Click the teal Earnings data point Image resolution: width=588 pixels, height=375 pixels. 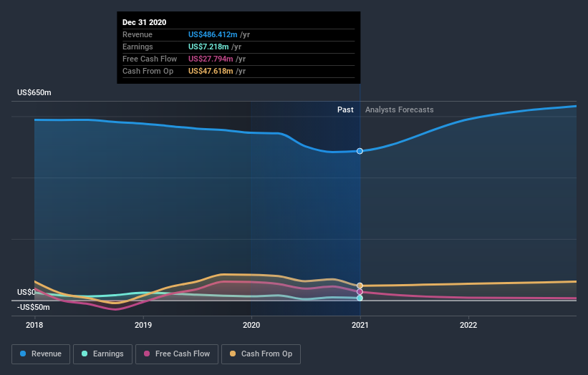coord(360,298)
